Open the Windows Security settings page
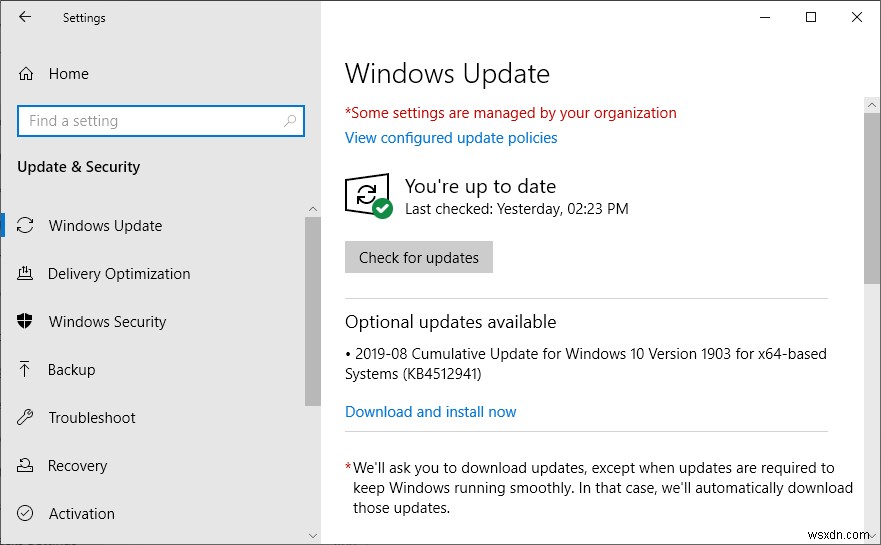Viewport: 881px width, 545px height. 107,322
